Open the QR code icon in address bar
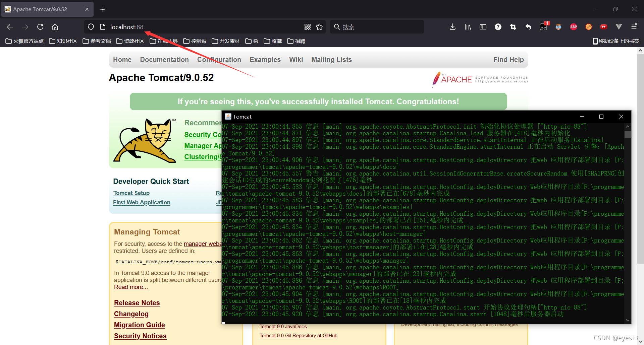 point(308,27)
